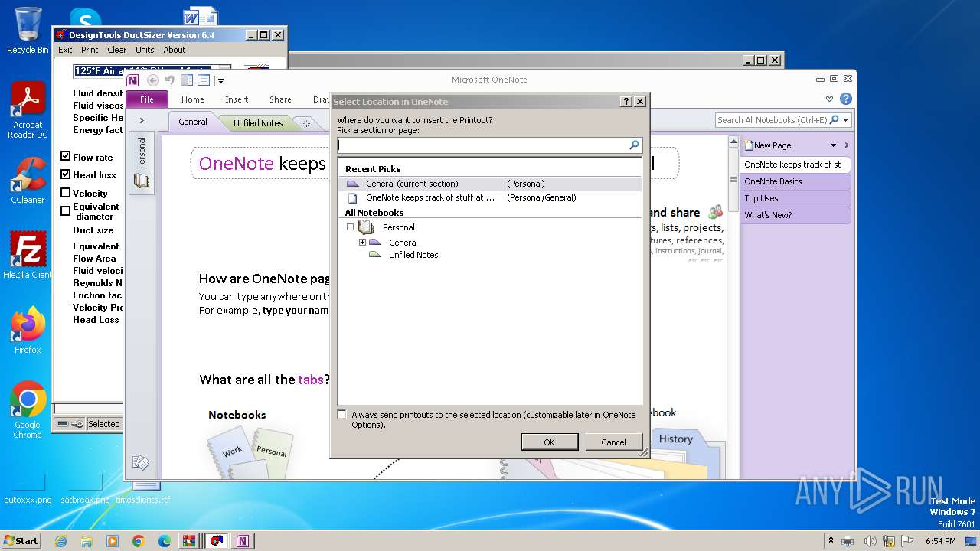Toggle Velocity checkbox in DuctSizer

tap(66, 193)
